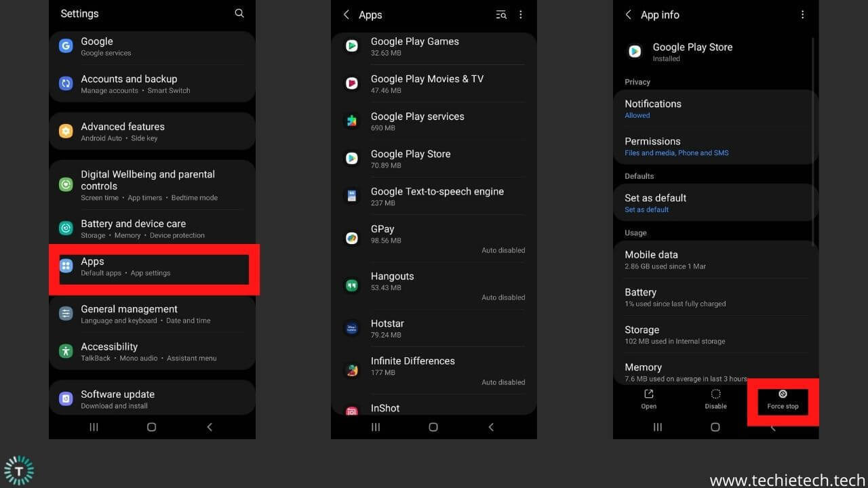The height and width of the screenshot is (488, 868).
Task: Tap the Advanced features icon
Action: (x=66, y=131)
